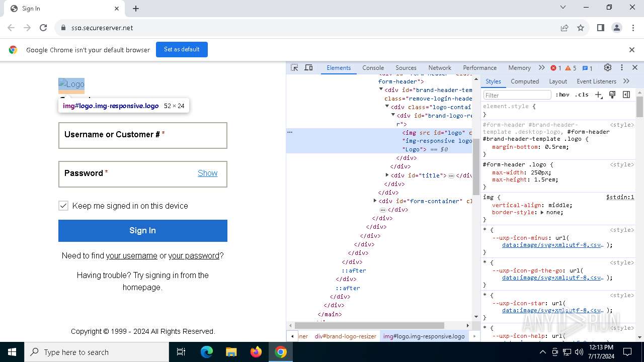
Task: Focus the styles Filter input
Action: click(517, 95)
